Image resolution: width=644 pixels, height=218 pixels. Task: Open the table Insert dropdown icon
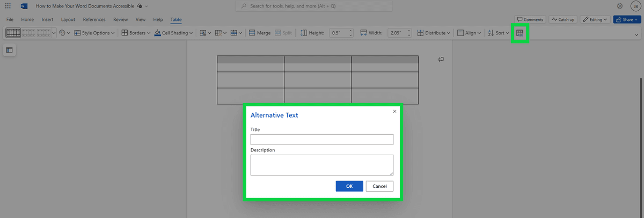(x=236, y=33)
